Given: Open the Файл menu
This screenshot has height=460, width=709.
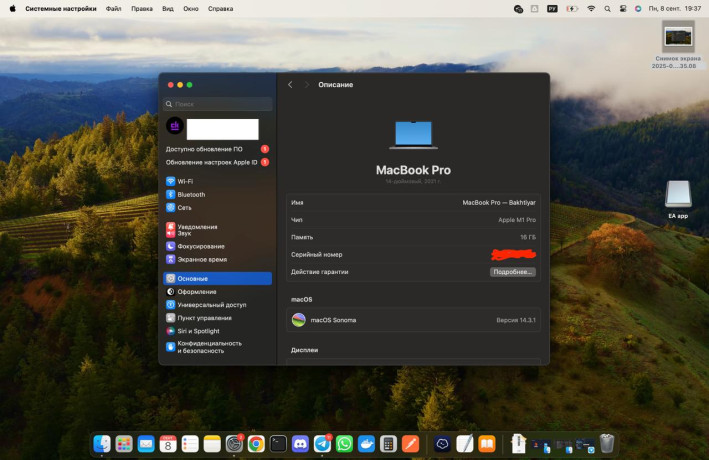Looking at the screenshot, I should [113, 9].
